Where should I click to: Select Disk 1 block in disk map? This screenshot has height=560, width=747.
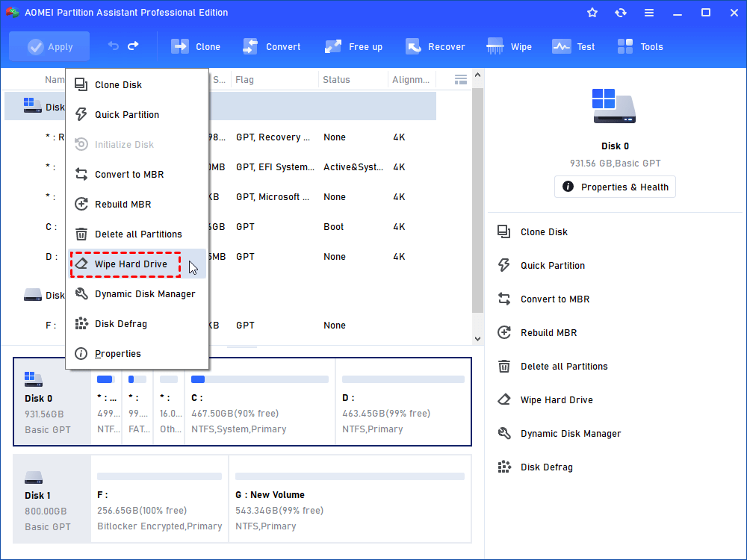(x=52, y=499)
